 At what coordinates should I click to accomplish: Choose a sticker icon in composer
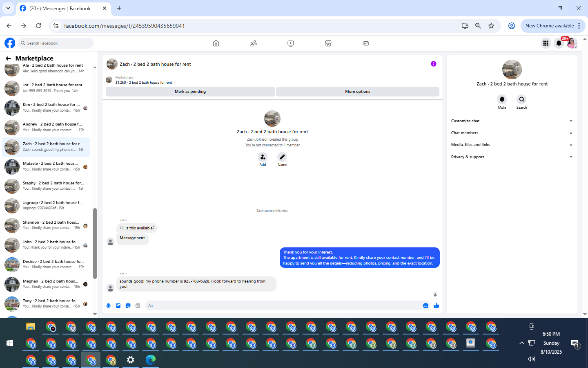(x=128, y=306)
